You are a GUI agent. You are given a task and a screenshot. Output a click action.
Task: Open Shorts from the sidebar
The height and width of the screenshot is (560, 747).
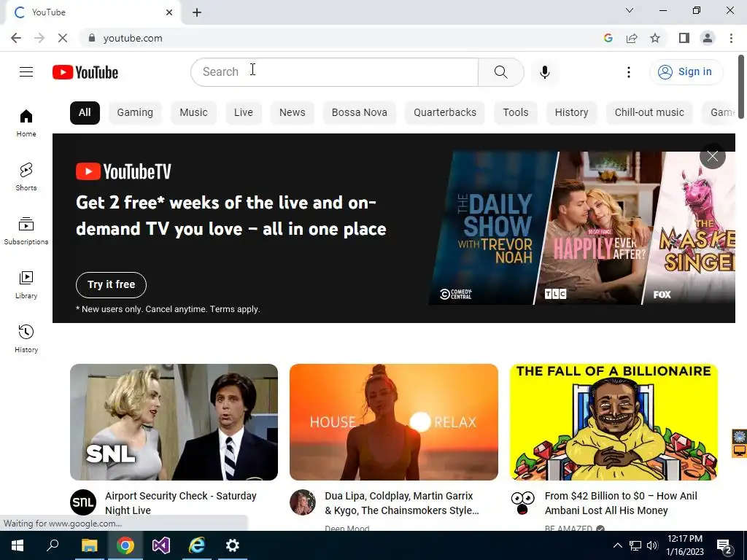coord(26,176)
